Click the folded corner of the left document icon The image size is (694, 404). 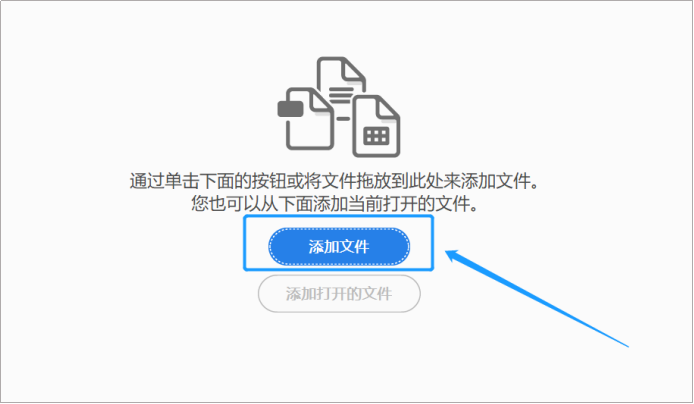(322, 101)
